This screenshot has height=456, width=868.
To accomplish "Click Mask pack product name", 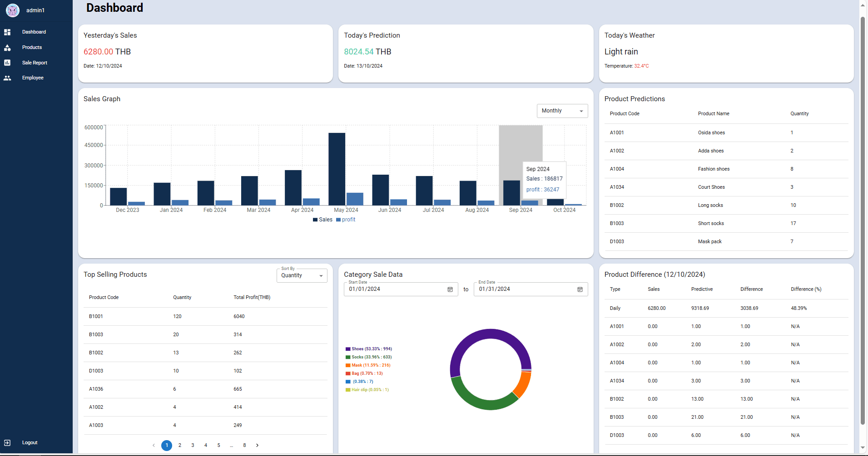I will tap(709, 242).
